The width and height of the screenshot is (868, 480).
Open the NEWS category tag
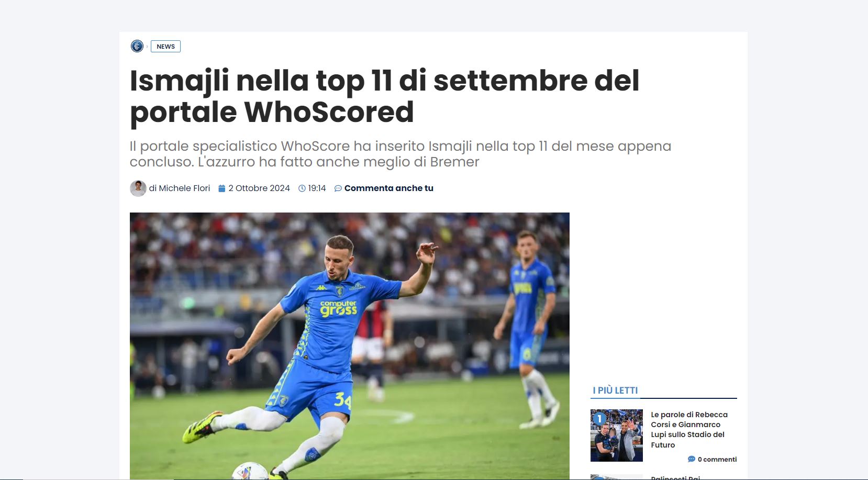point(165,46)
